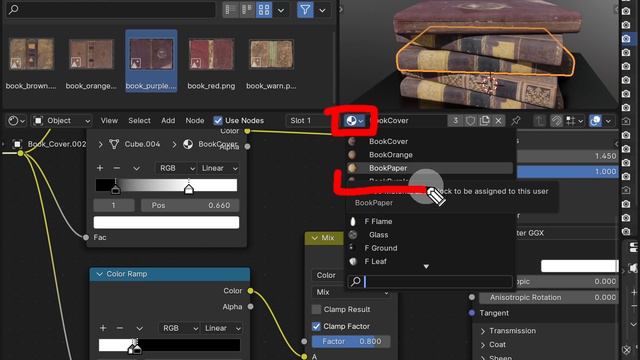Toggle the node snap icon
Viewport: 640px width, 360px height.
click(556, 121)
